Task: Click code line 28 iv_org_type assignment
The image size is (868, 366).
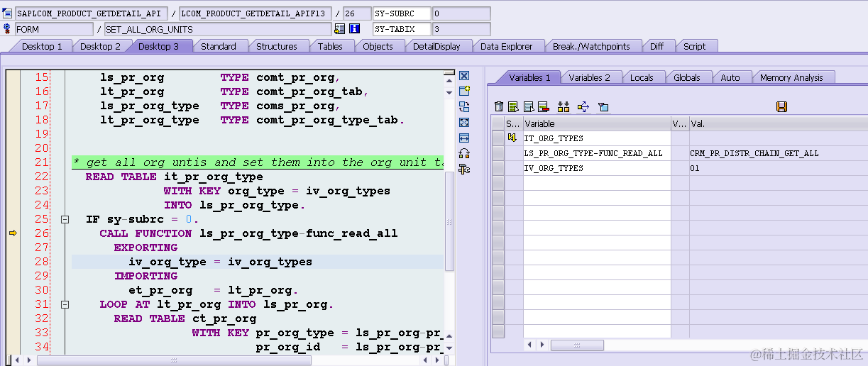Action: point(220,262)
